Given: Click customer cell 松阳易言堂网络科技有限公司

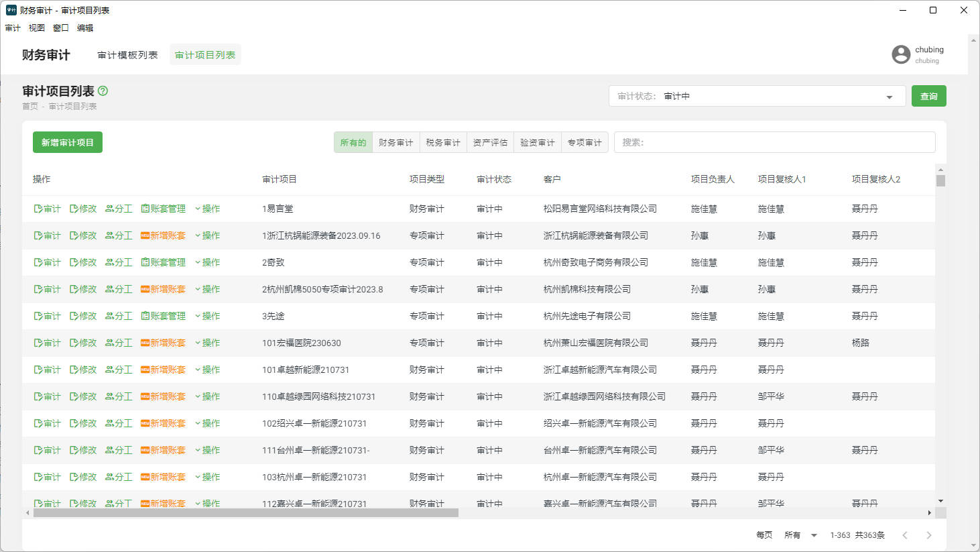Looking at the screenshot, I should (600, 209).
